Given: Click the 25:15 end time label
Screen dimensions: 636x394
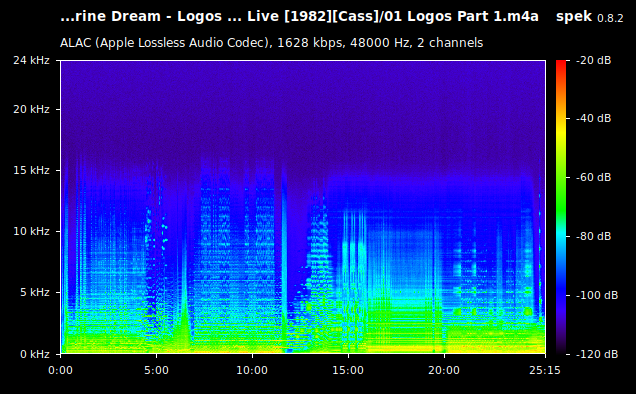Looking at the screenshot, I should click(x=545, y=370).
